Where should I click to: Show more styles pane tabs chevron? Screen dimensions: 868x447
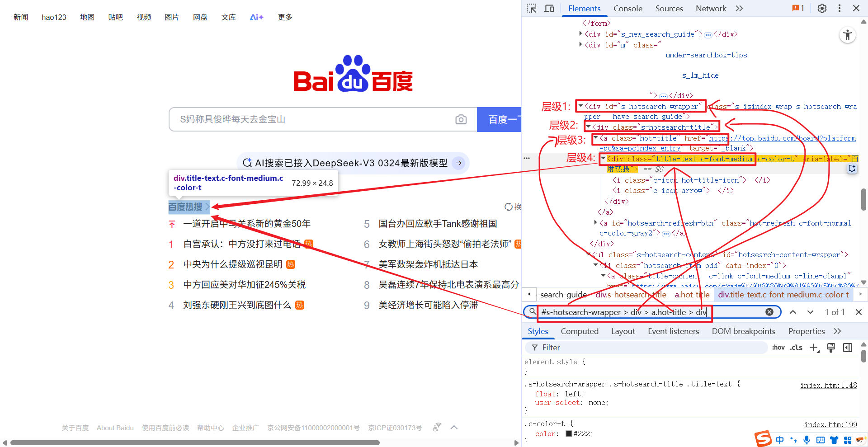tap(837, 331)
